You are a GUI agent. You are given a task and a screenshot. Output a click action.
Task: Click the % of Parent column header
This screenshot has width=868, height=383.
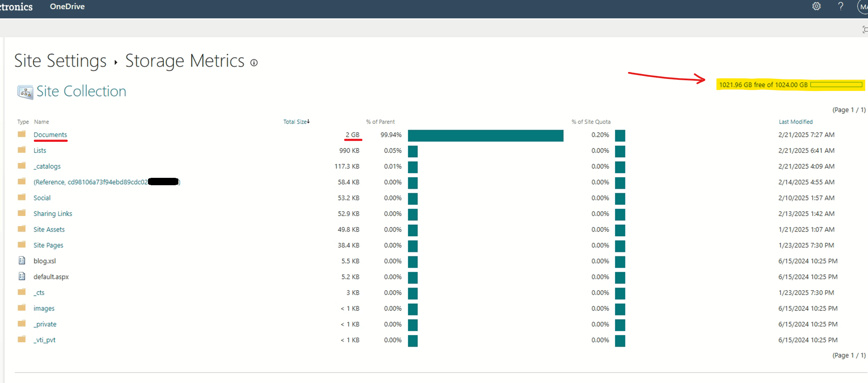coord(381,122)
